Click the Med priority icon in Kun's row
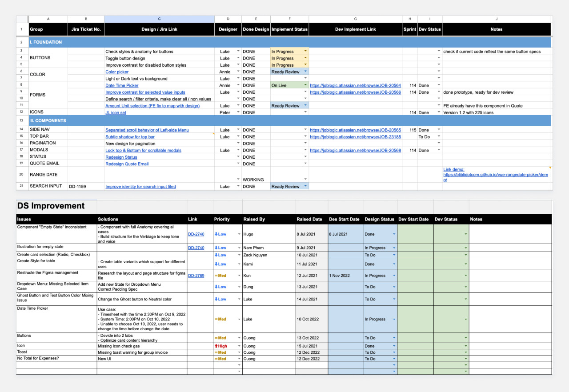The height and width of the screenshot is (392, 569). point(216,276)
